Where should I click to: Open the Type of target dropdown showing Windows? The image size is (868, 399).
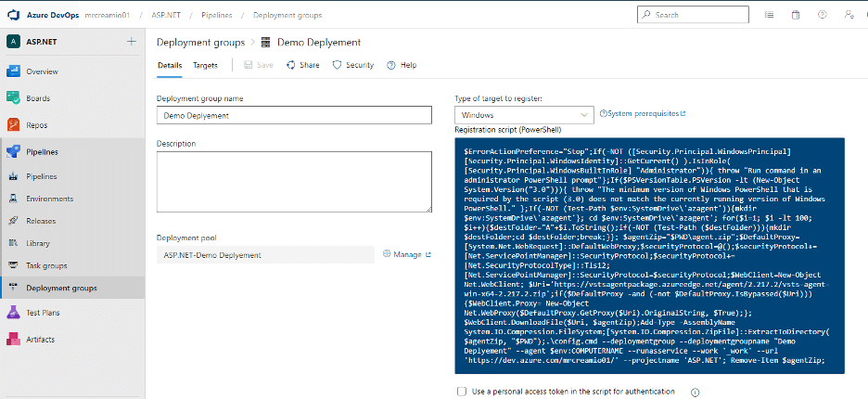pos(524,115)
